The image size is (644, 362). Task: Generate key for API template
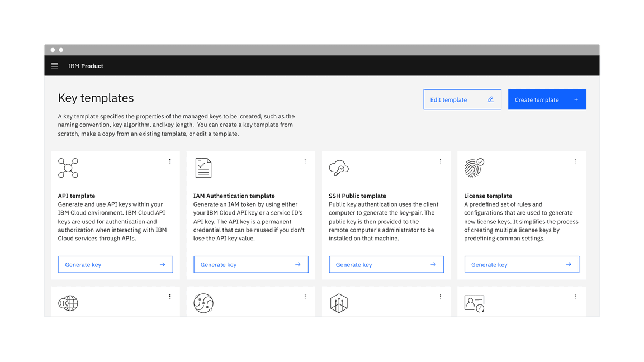pyautogui.click(x=115, y=265)
